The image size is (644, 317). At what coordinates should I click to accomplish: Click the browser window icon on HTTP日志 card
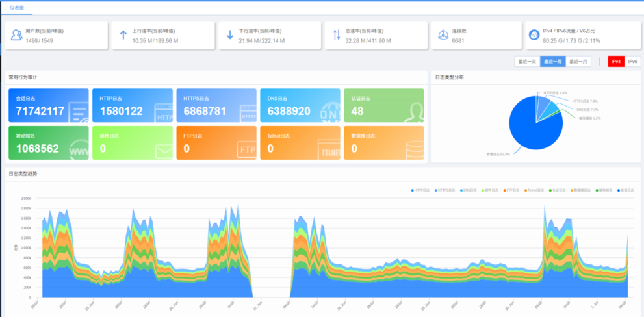click(164, 113)
